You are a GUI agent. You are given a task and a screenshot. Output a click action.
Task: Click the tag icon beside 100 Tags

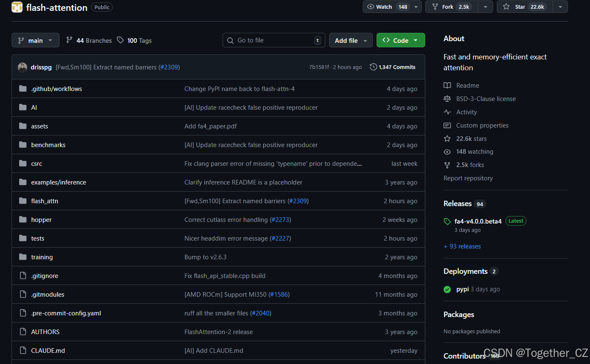120,40
